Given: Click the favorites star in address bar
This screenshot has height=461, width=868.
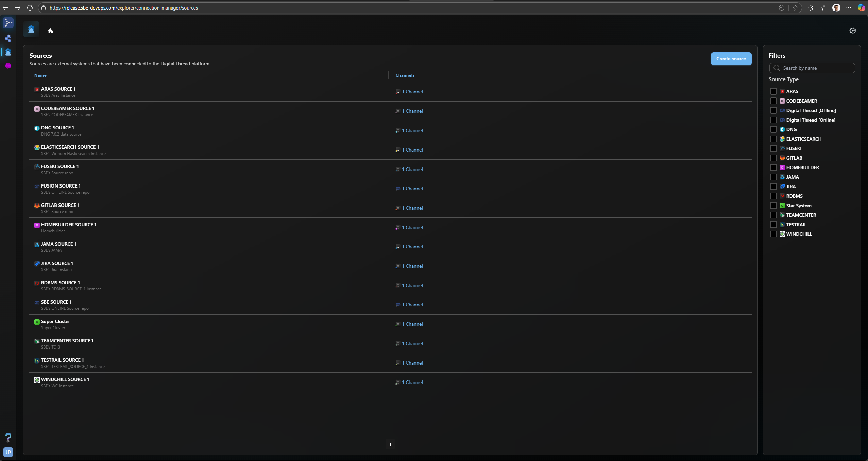Looking at the screenshot, I should point(796,8).
